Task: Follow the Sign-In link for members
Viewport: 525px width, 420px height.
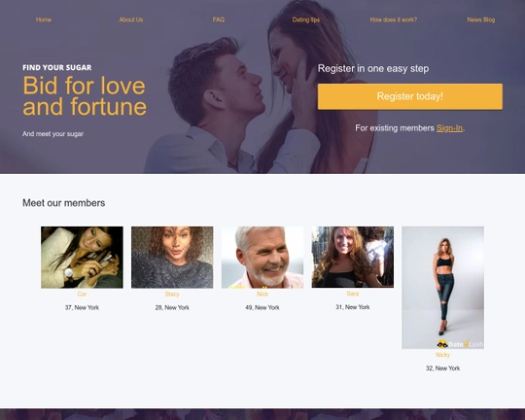Action: (x=449, y=128)
